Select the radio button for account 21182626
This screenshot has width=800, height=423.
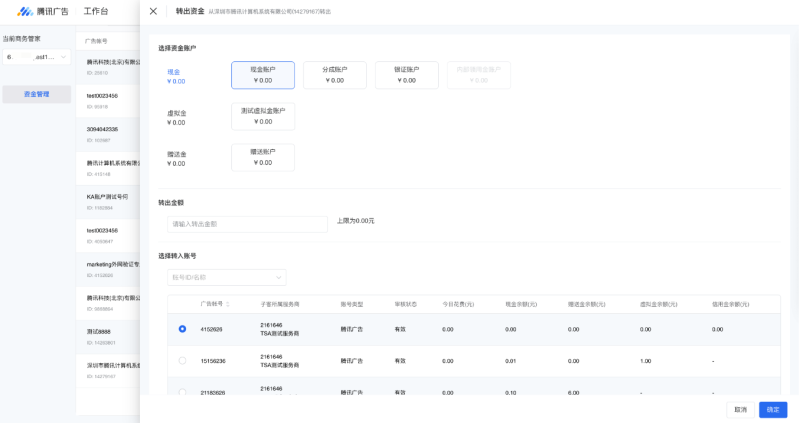182,392
